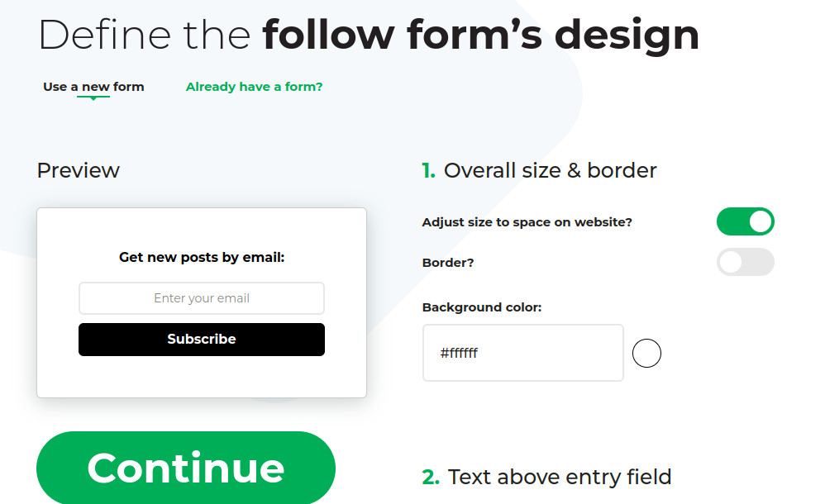Click the green "2." section number

[427, 477]
